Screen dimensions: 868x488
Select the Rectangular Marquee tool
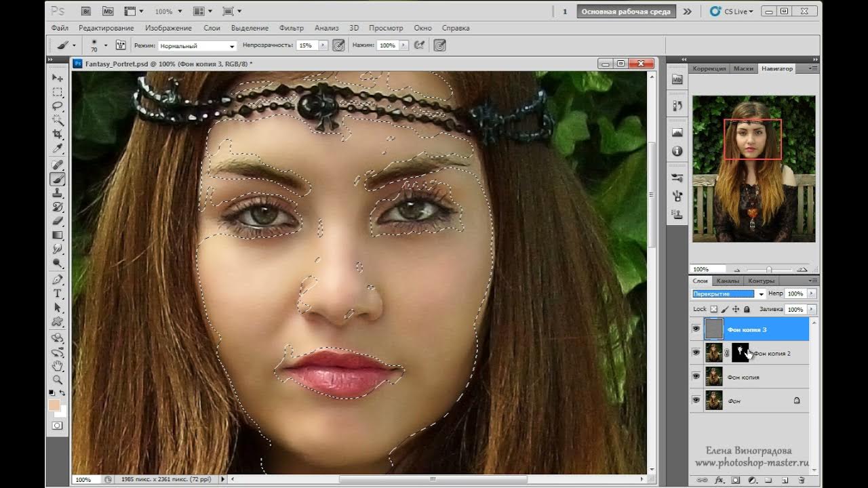[x=58, y=92]
